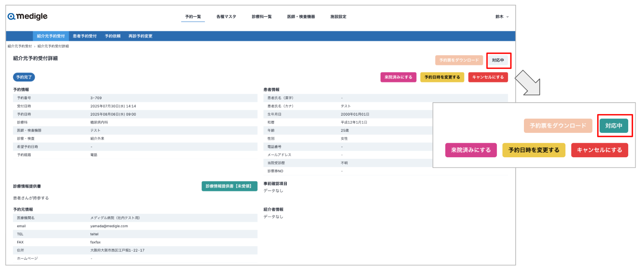Click the 診療情報提供書【未受領】 button
Image resolution: width=644 pixels, height=271 pixels.
click(x=229, y=186)
